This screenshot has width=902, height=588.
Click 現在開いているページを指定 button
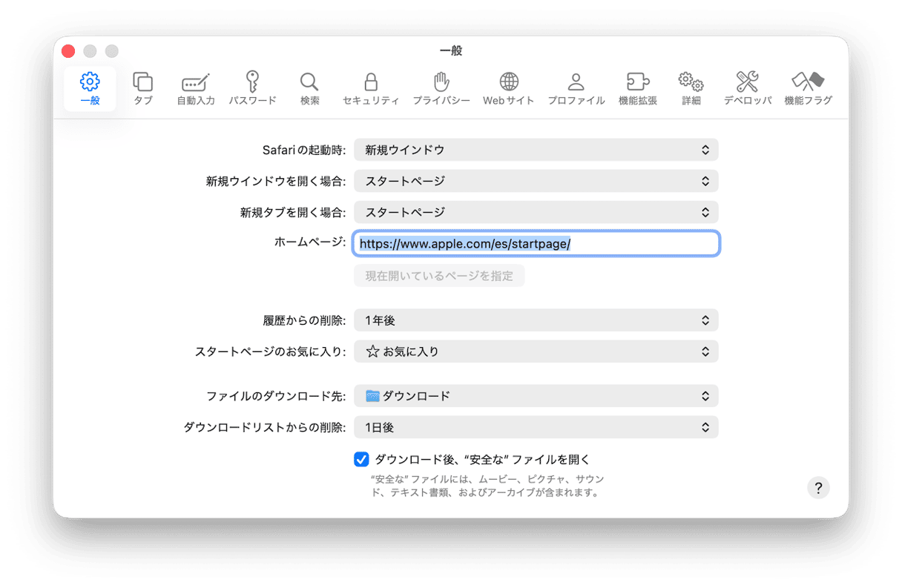pos(439,276)
